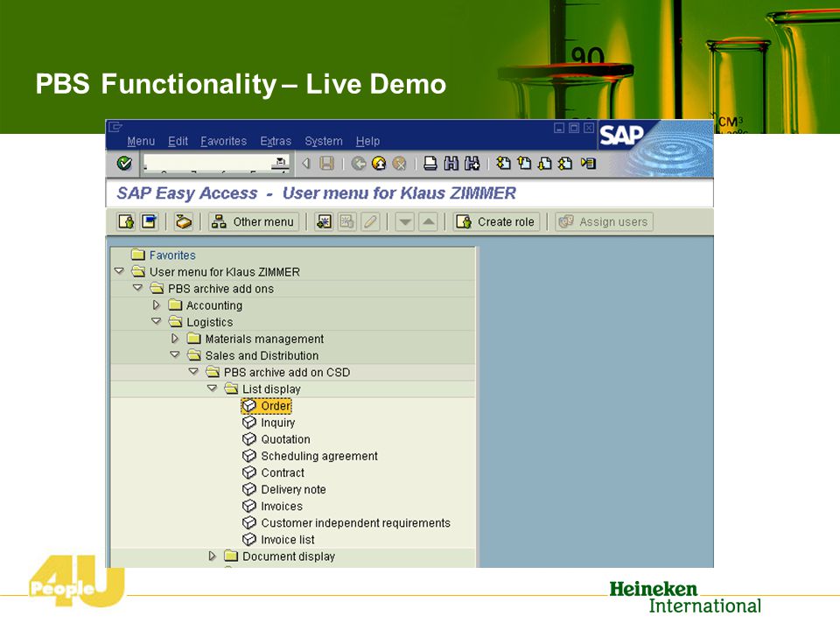840x630 pixels.
Task: Collapse the Logistics folder
Action: 157,321
